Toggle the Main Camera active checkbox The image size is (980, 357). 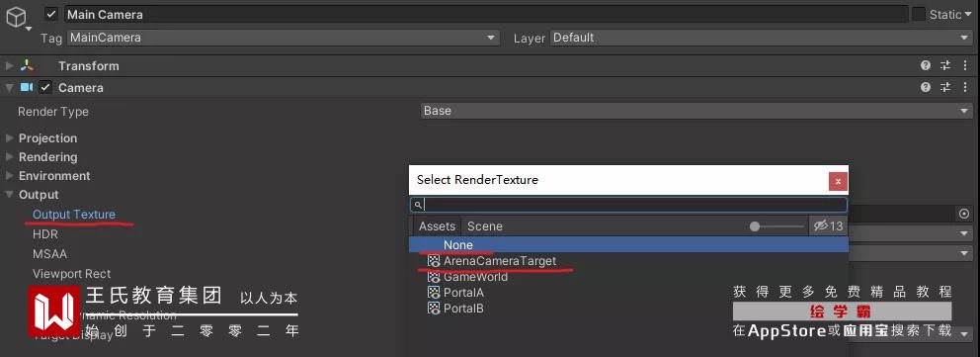(x=51, y=14)
